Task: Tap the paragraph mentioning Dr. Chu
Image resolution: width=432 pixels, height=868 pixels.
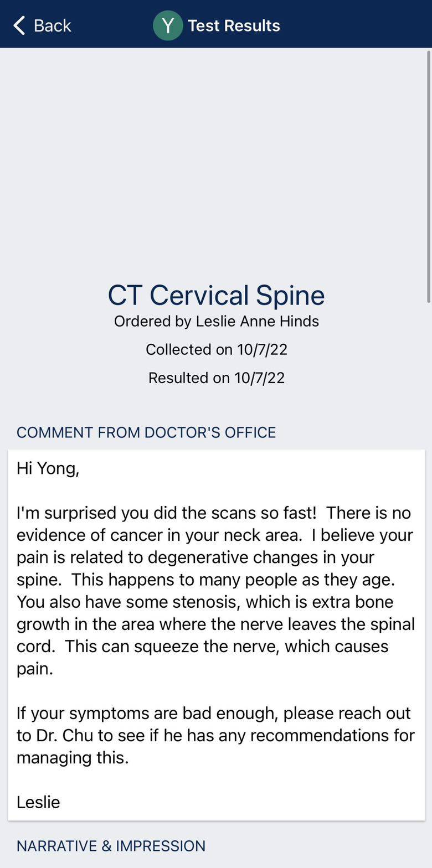Action: point(215,724)
